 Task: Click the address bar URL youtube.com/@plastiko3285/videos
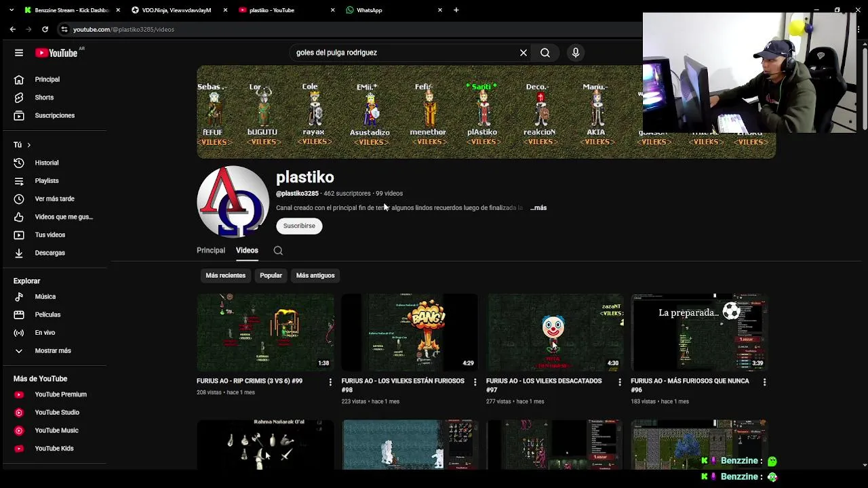click(123, 29)
